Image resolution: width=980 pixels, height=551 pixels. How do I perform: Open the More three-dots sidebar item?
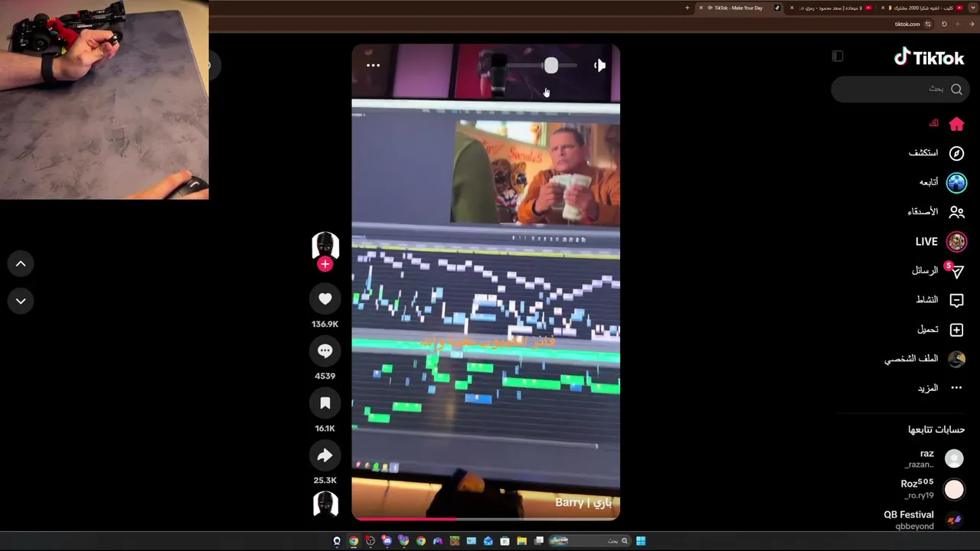[956, 388]
